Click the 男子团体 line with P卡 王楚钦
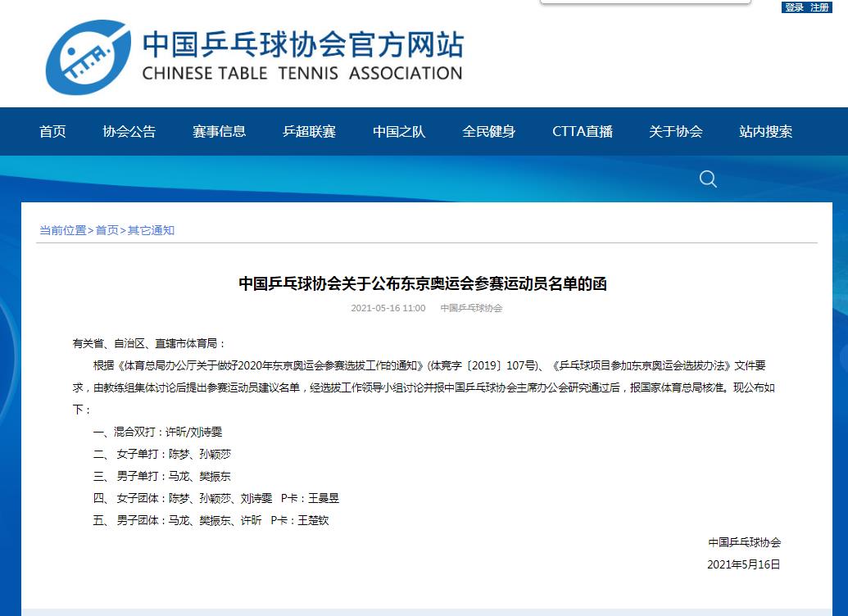This screenshot has height=616, width=848. pyautogui.click(x=211, y=520)
